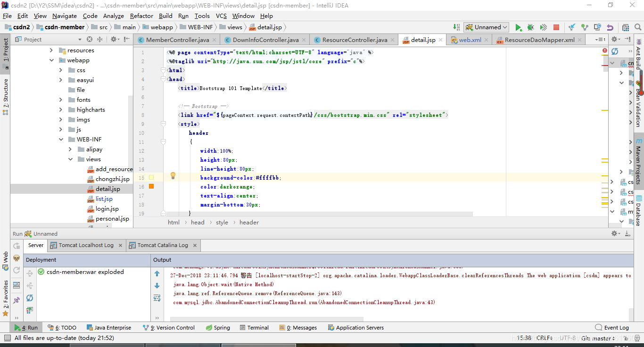This screenshot has height=347, width=644.
Task: Open the Event Log
Action: 612,328
